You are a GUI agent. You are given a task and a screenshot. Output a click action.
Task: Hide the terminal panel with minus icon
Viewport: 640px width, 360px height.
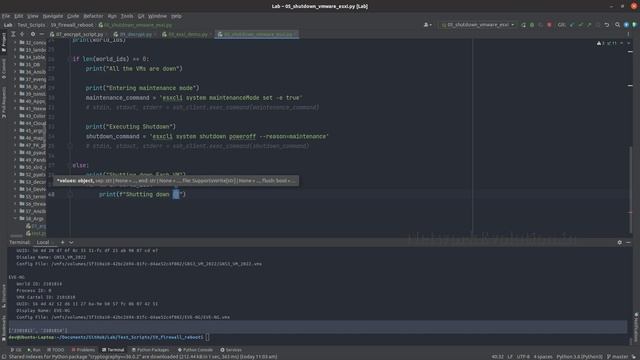pos(628,242)
